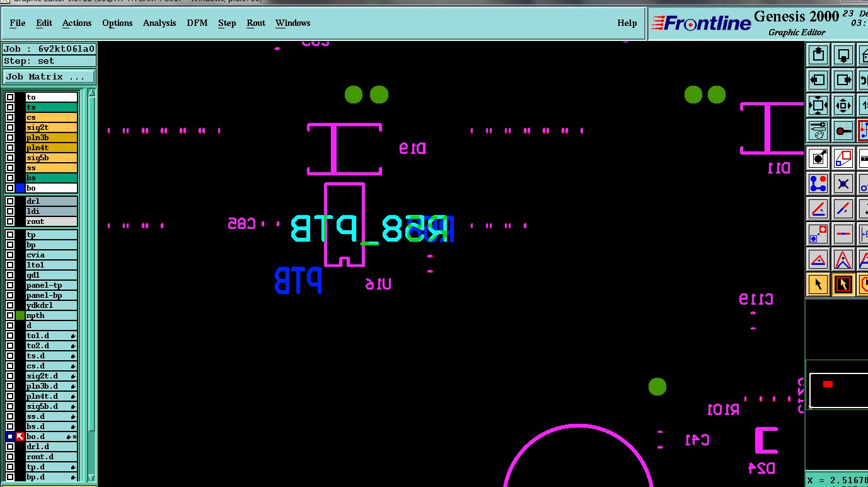The height and width of the screenshot is (487, 868).
Task: Click the red arrow marker on bo.d row
Action: (20, 437)
